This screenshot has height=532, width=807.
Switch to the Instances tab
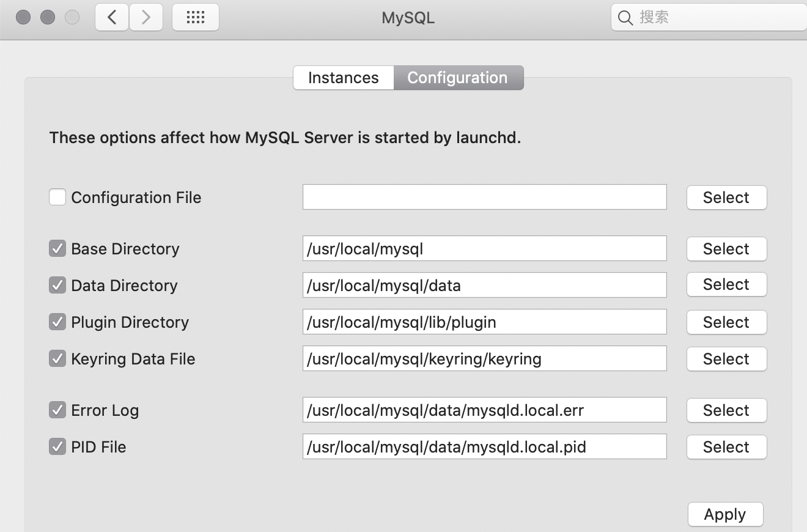coord(343,78)
